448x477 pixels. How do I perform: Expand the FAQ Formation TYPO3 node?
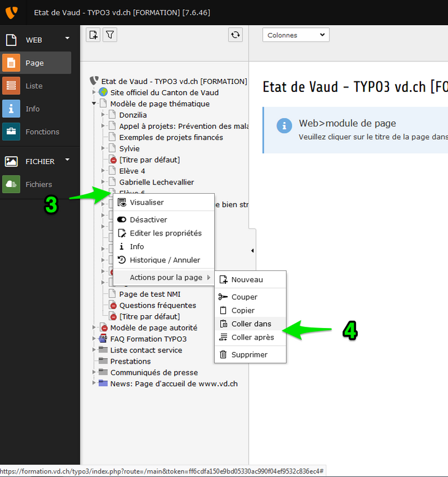point(94,338)
